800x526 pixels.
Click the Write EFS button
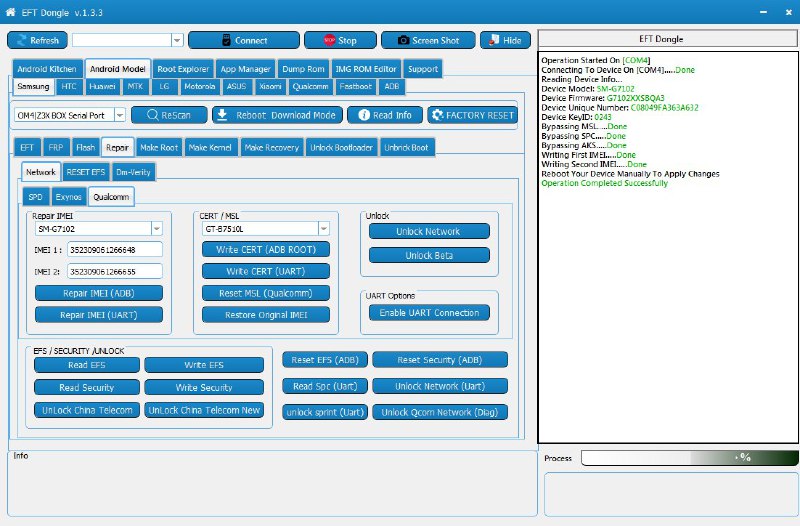(x=204, y=365)
